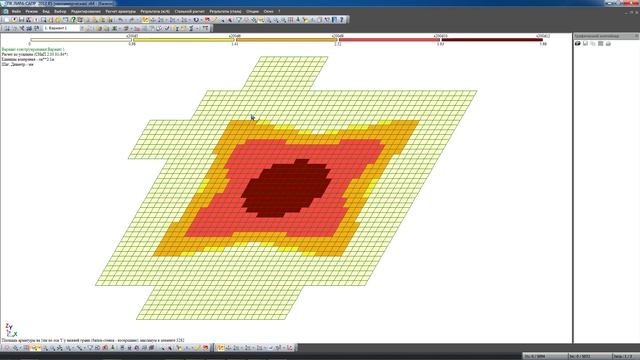640x360 pixels.
Task: Click the yellow legend color band
Action: (184, 40)
